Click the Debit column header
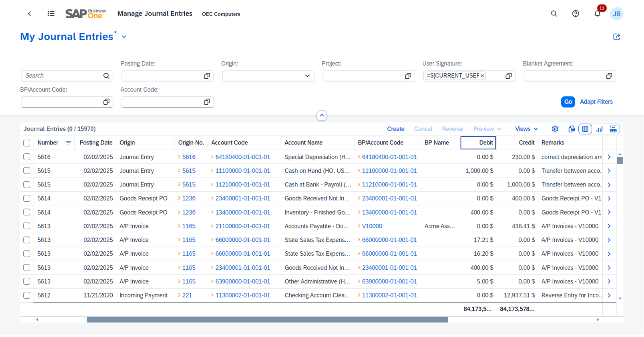Viewport: 644px width, 337px height. pos(478,143)
